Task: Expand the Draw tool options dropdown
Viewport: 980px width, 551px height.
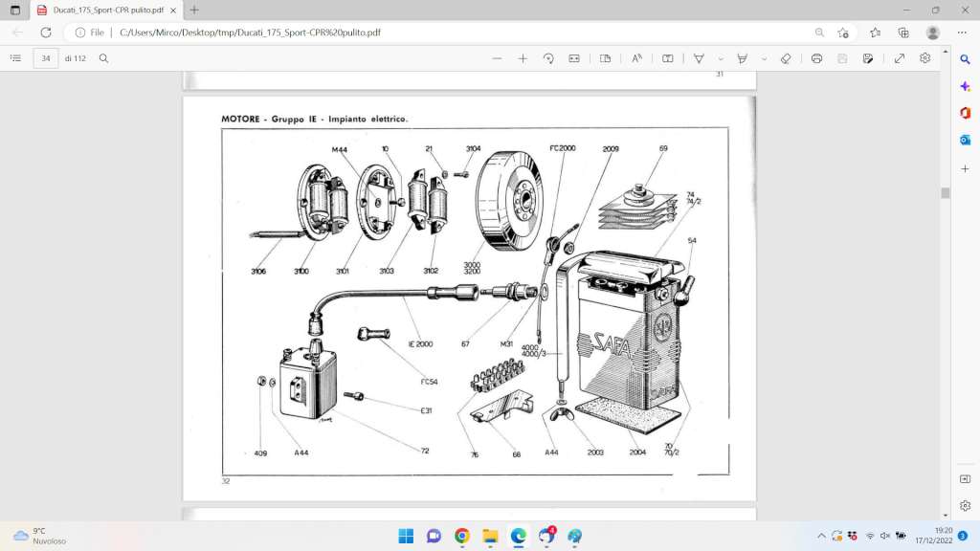Action: tap(721, 58)
